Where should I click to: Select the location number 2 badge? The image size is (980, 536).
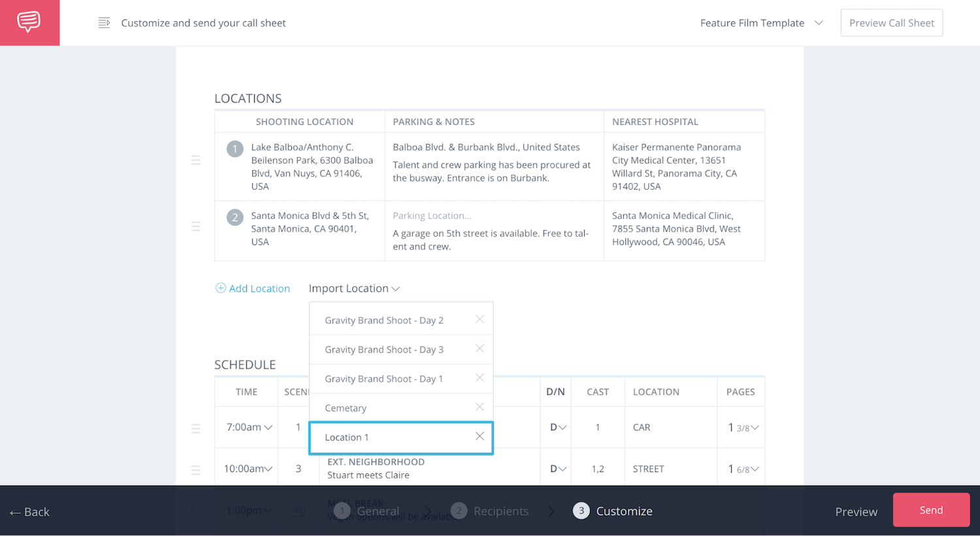point(235,218)
